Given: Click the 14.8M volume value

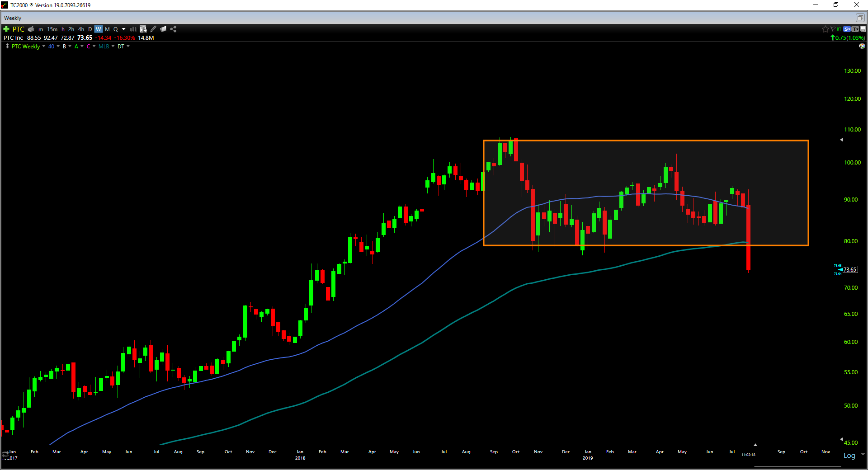Looking at the screenshot, I should [146, 38].
